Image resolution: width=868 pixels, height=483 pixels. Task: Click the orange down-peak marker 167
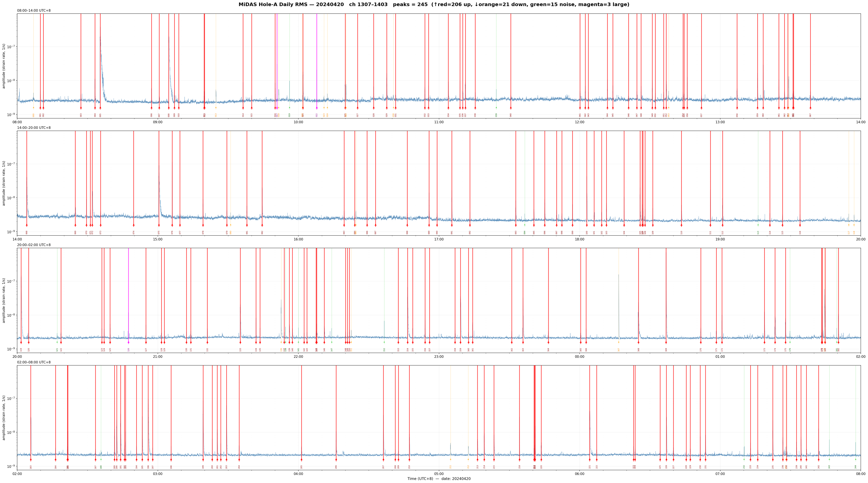pos(619,342)
